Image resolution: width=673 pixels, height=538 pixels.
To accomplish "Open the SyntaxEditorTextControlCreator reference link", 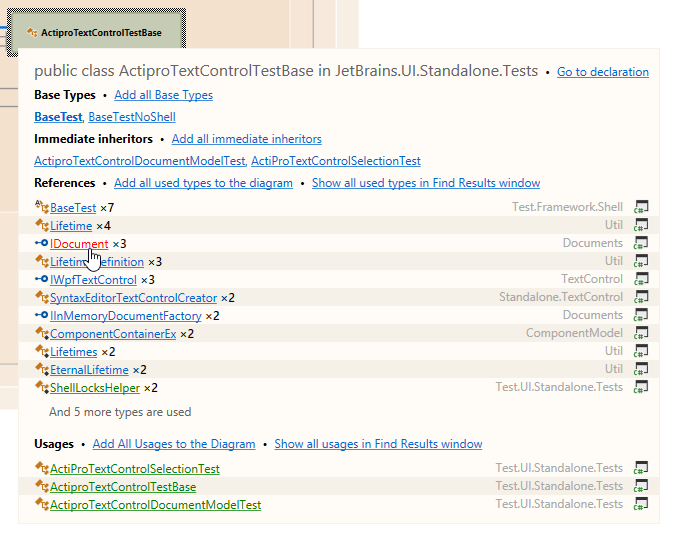I will 133,297.
